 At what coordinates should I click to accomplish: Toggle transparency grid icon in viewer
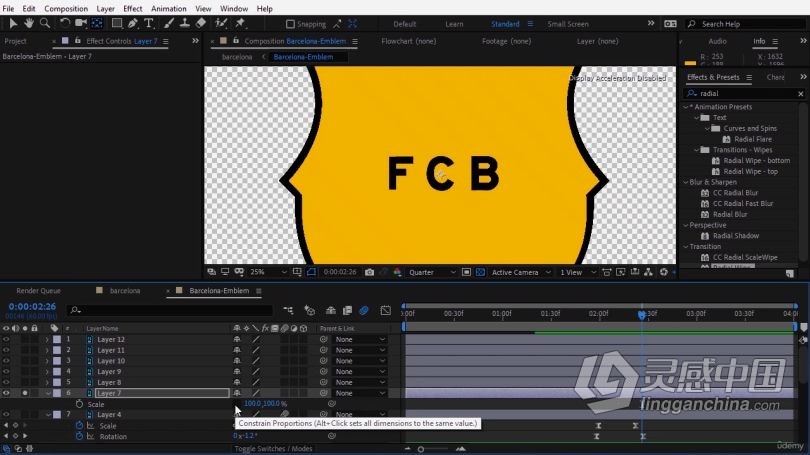pyautogui.click(x=480, y=272)
